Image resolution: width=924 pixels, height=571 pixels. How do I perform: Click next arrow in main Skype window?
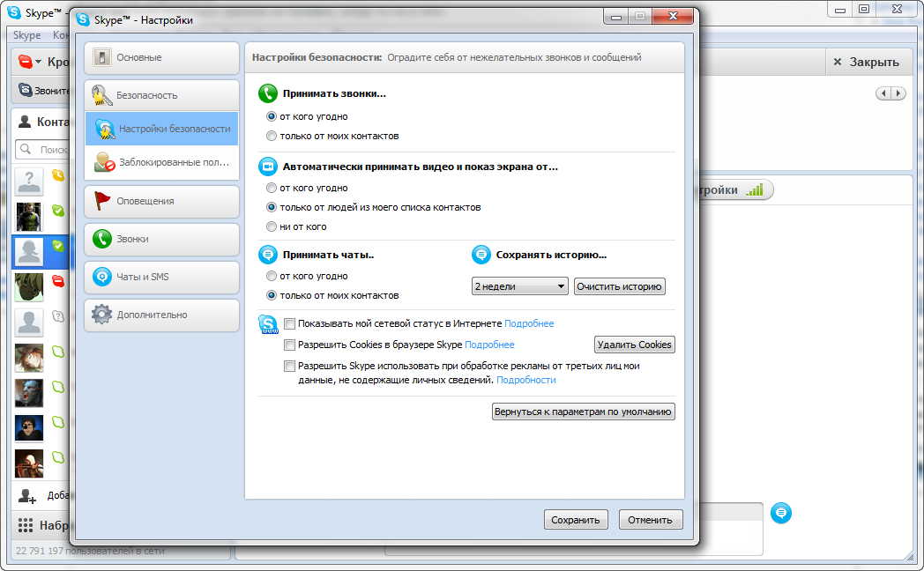click(x=898, y=93)
